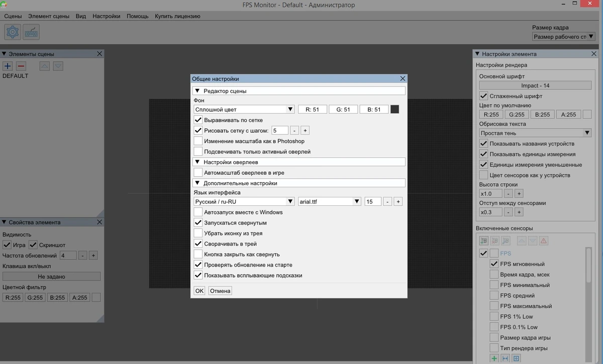Viewport: 603px width, 364px height.
Task: Toggle Сглаженный шрифт checkbox
Action: click(x=483, y=96)
